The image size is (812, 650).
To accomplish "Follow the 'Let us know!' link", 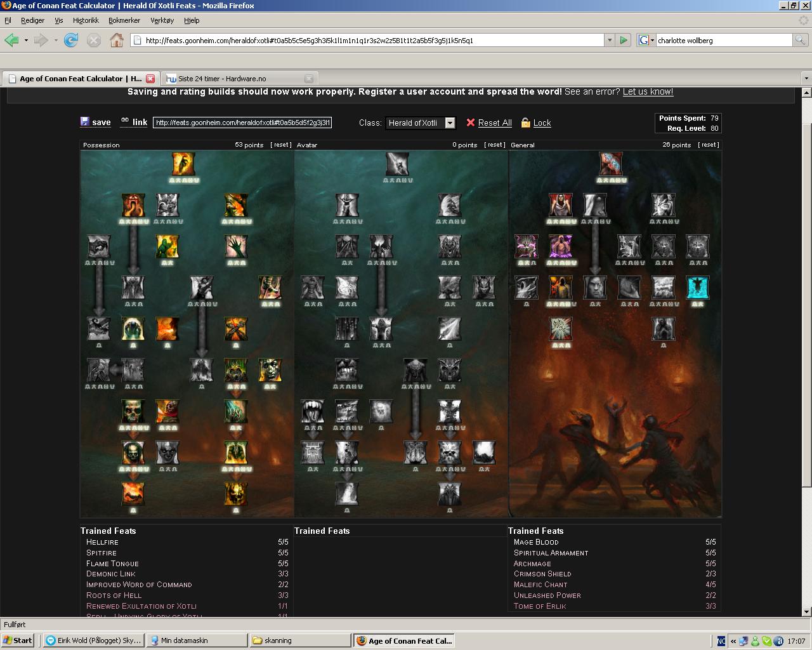I will click(648, 91).
